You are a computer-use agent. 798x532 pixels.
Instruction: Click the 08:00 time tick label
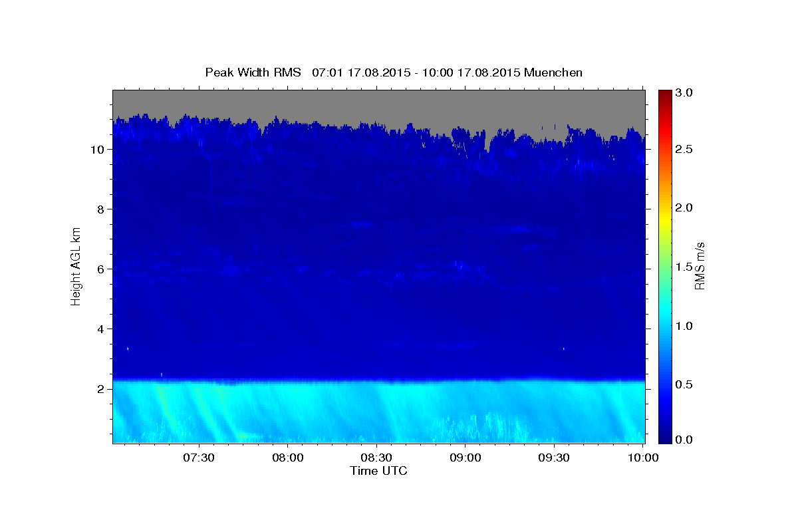click(x=287, y=458)
